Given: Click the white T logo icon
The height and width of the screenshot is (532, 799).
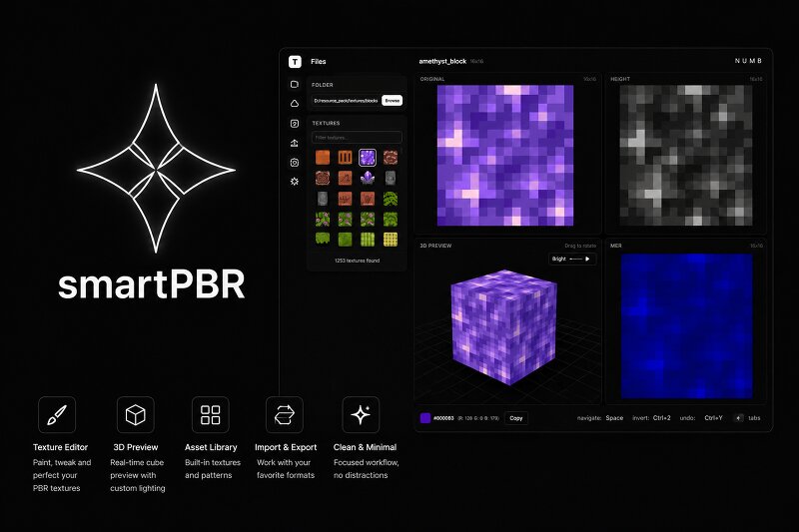Looking at the screenshot, I should pos(295,62).
